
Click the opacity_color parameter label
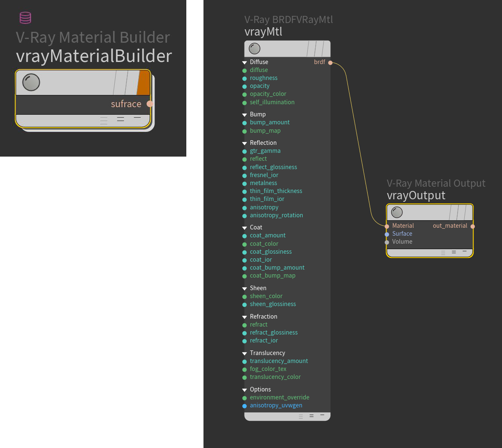pos(268,94)
